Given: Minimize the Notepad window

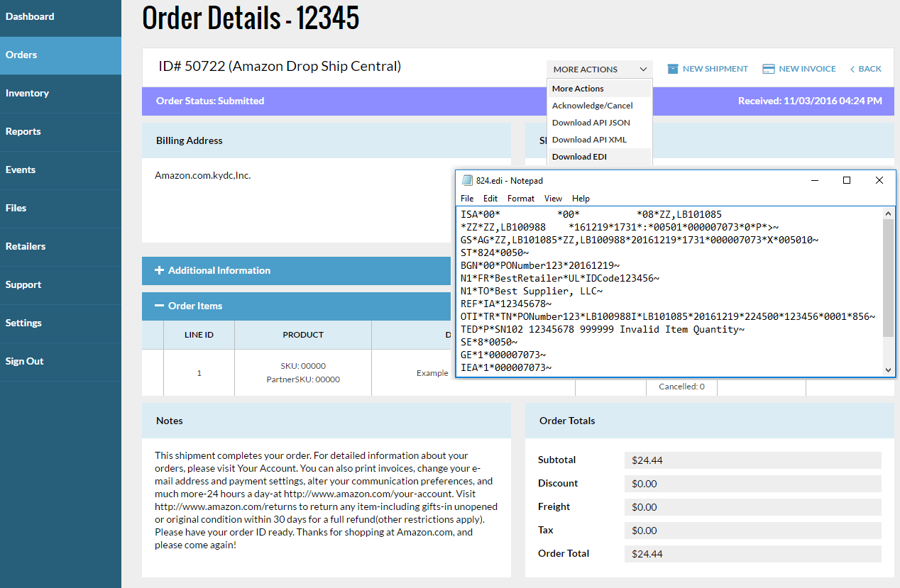Looking at the screenshot, I should pos(814,180).
